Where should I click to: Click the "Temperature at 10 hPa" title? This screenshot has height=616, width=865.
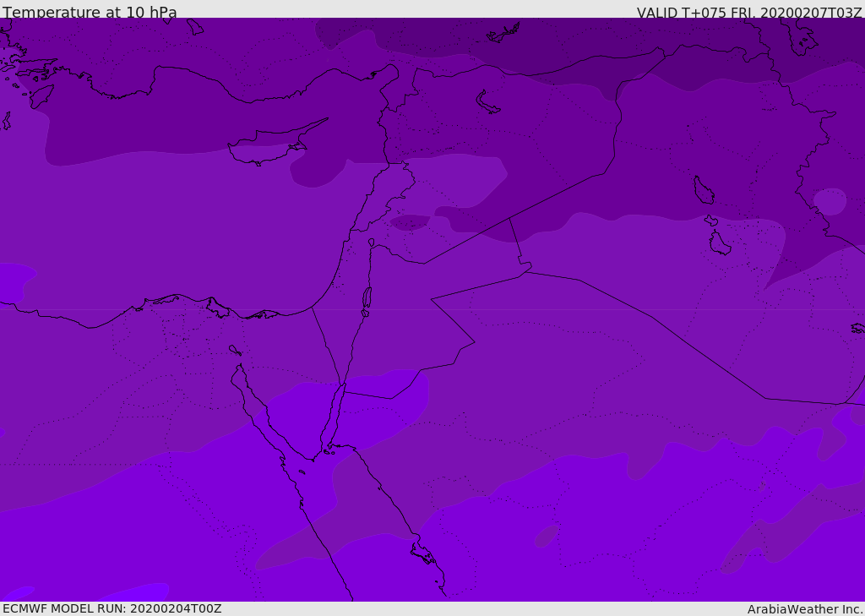click(90, 12)
